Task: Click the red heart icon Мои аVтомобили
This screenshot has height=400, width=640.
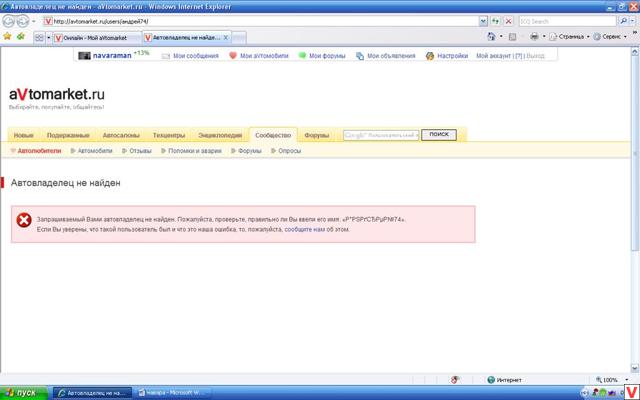Action: [x=233, y=56]
